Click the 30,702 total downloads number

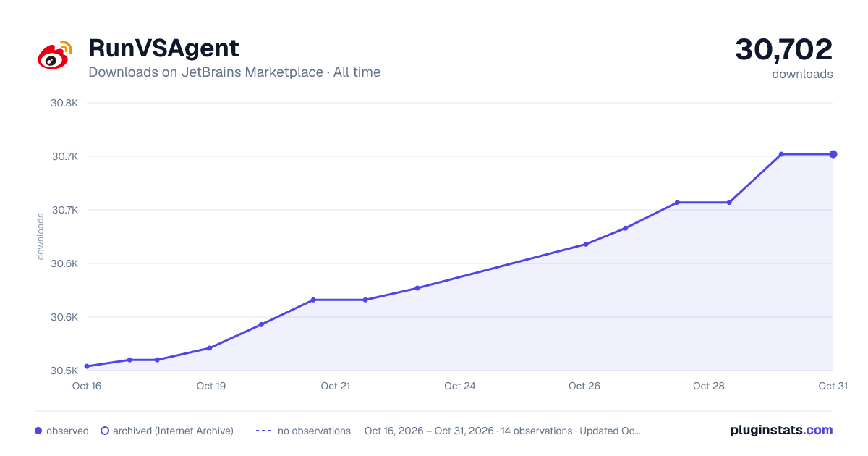click(784, 49)
